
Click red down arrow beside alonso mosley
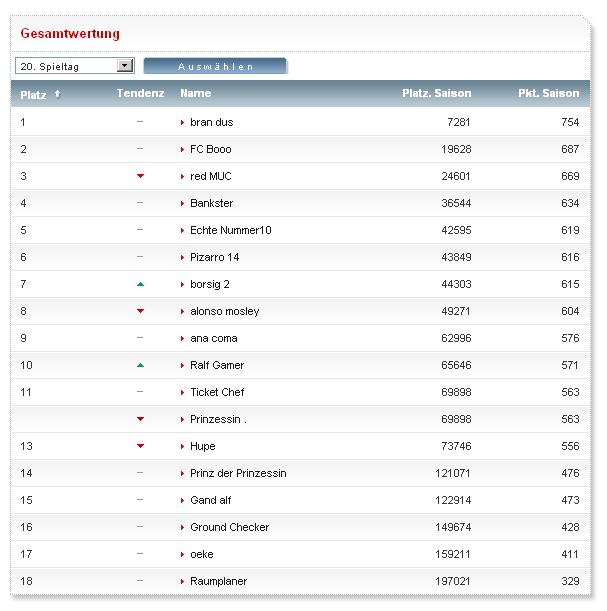[x=140, y=311]
